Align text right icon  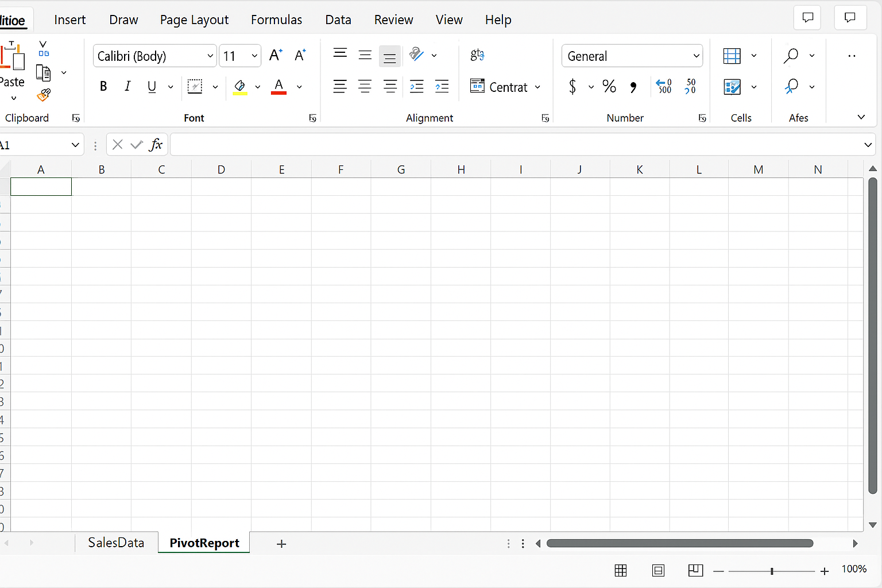tap(390, 87)
